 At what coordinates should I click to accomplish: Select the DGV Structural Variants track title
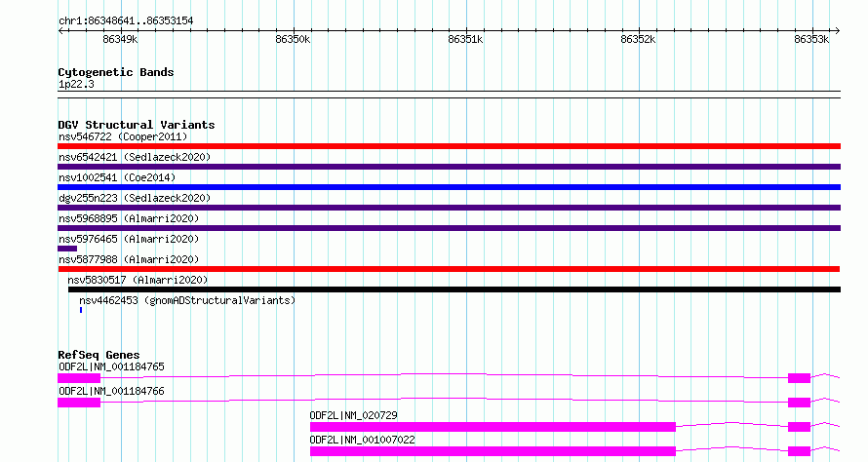click(x=137, y=125)
